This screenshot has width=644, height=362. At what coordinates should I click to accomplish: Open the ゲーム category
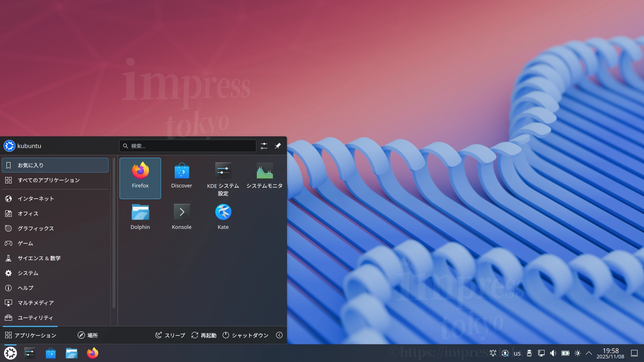pos(55,243)
